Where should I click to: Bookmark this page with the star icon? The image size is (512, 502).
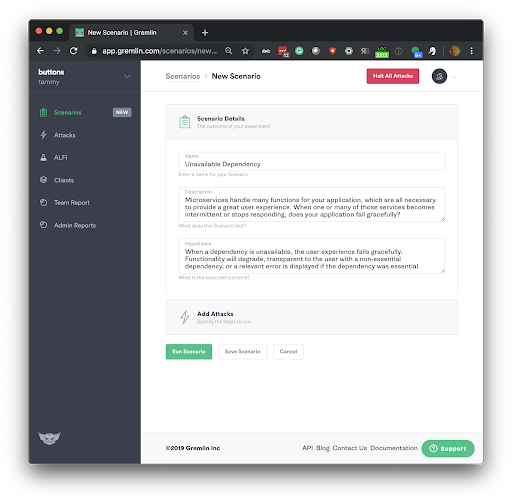(x=245, y=51)
